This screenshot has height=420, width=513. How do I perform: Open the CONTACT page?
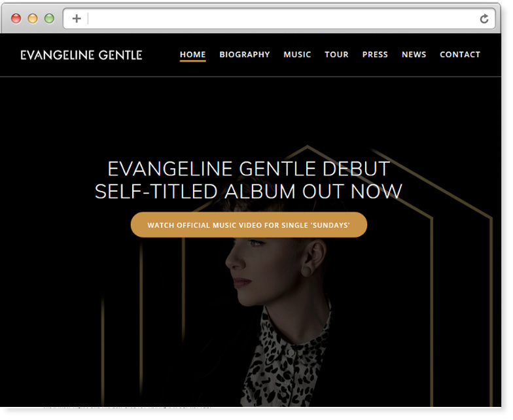[460, 54]
